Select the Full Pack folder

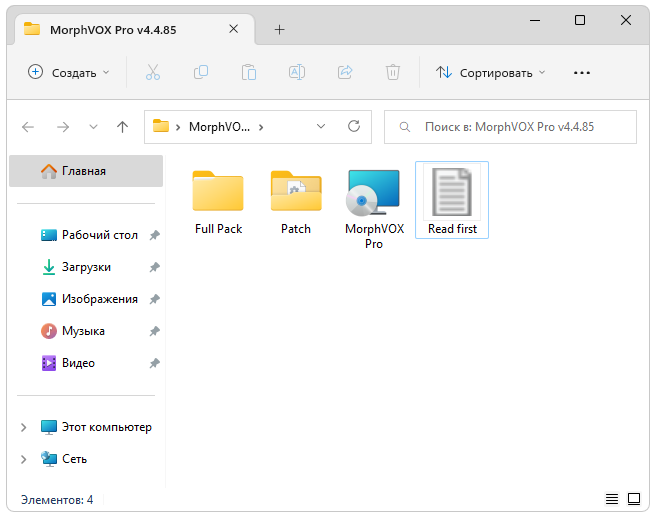pyautogui.click(x=218, y=202)
